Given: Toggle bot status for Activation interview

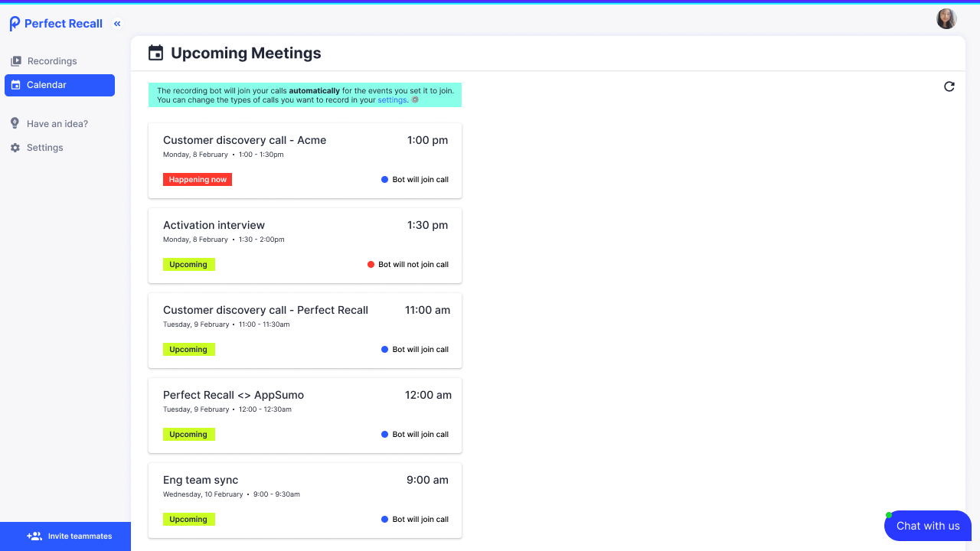Looking at the screenshot, I should [x=408, y=265].
